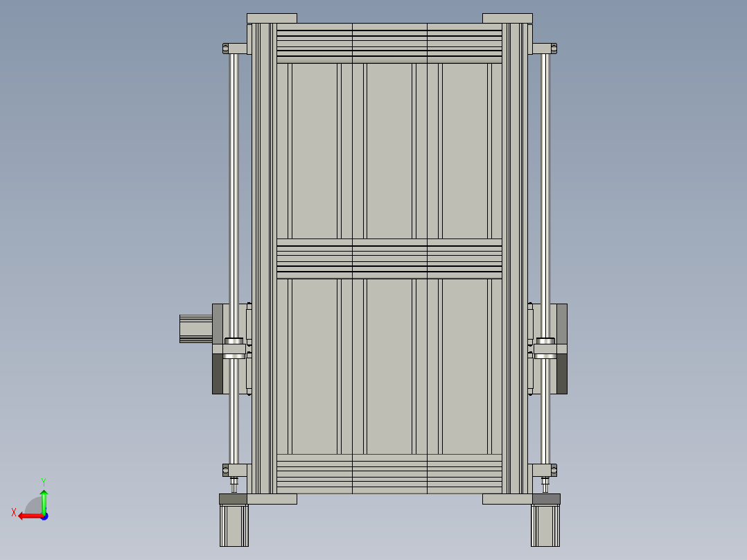Click the red X axis arrow of the triad

[x=26, y=516]
